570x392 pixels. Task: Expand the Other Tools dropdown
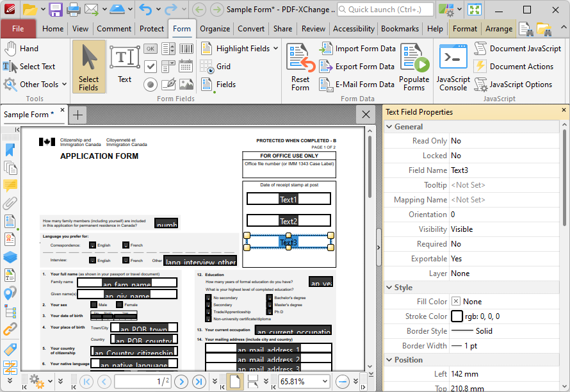tap(64, 85)
